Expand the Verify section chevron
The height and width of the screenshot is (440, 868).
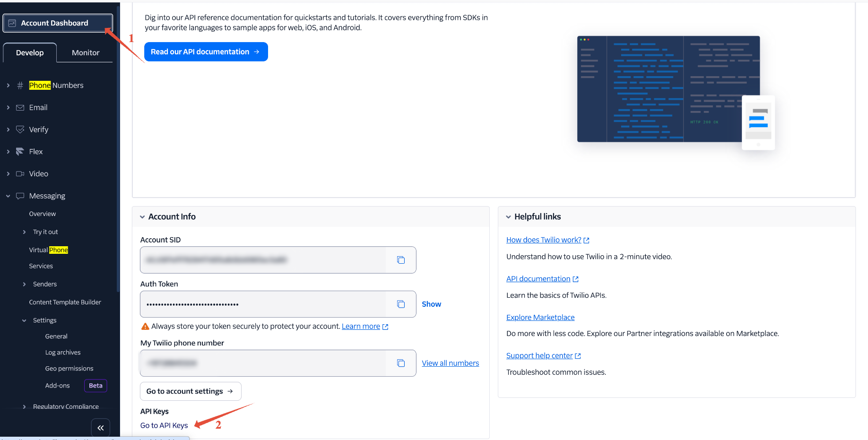coord(8,129)
